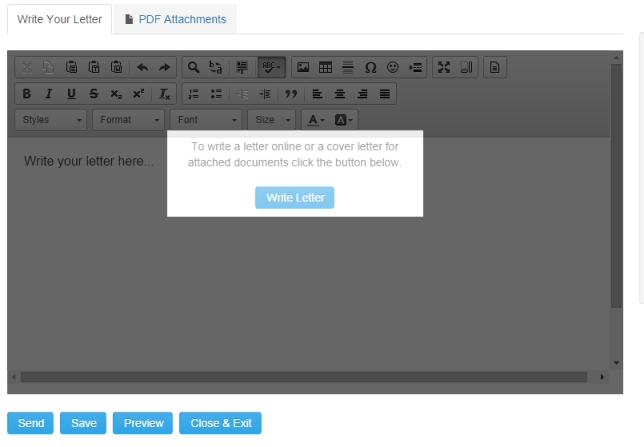Align text left
The height and width of the screenshot is (447, 644).
pyautogui.click(x=317, y=94)
